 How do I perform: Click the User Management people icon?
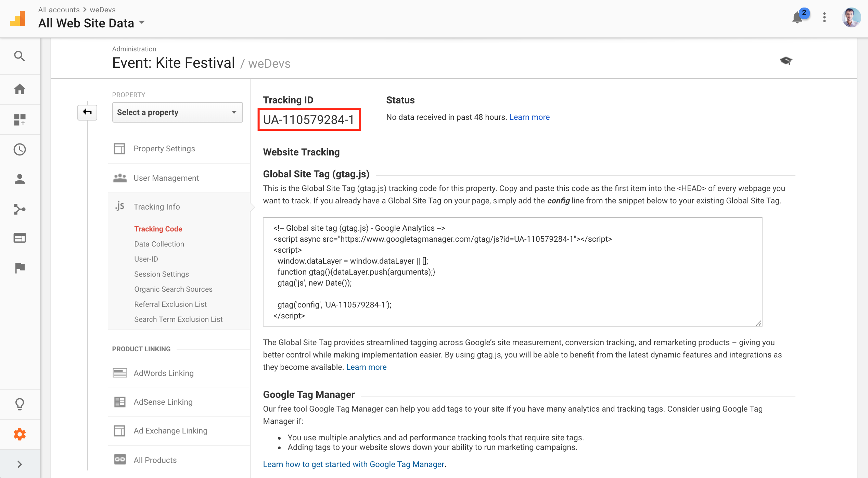point(120,178)
